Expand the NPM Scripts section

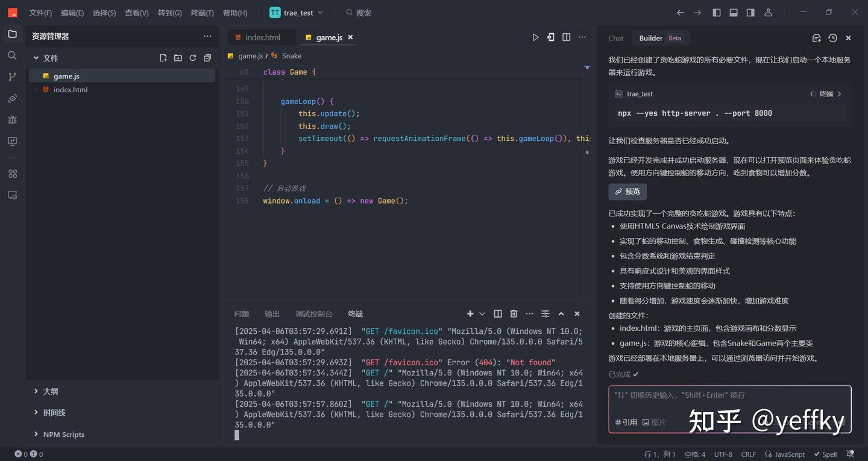point(63,434)
